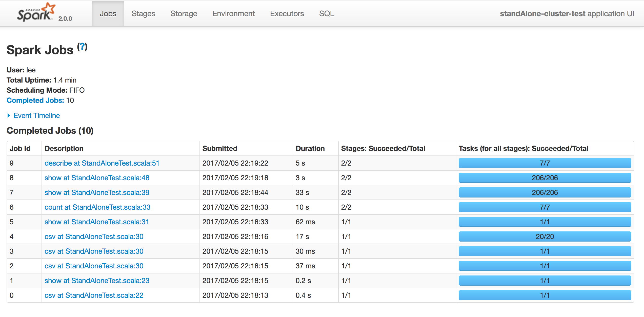
Task: Click the Apache Spark logo
Action: coord(36,12)
